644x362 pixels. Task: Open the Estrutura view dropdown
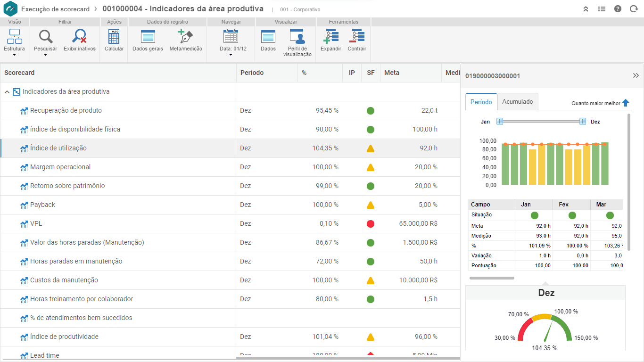pyautogui.click(x=14, y=55)
